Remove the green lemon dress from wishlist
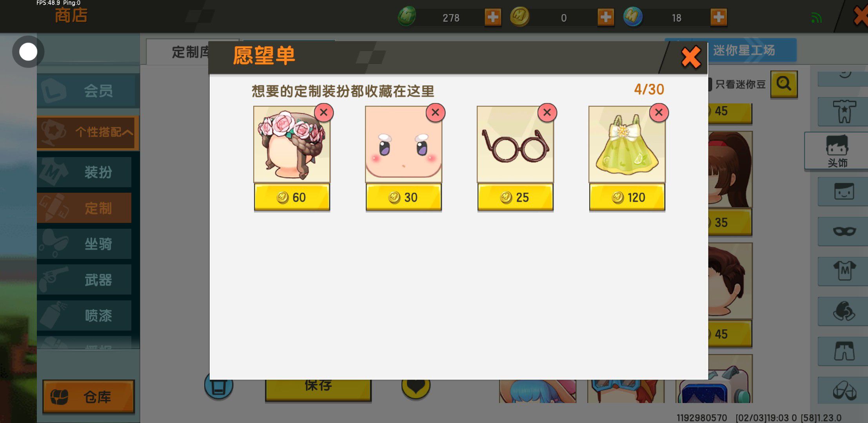This screenshot has width=868, height=423. pyautogui.click(x=659, y=113)
